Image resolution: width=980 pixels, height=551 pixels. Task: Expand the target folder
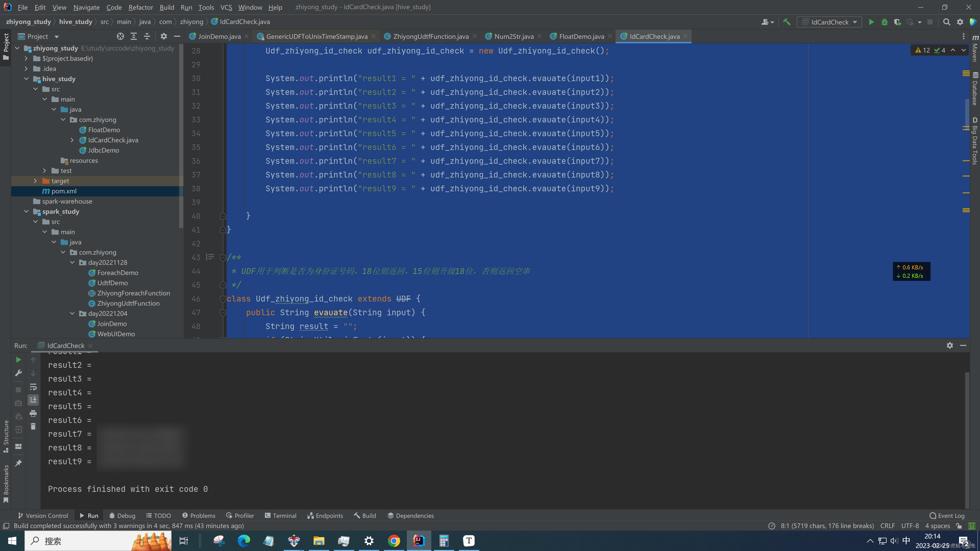click(x=35, y=181)
